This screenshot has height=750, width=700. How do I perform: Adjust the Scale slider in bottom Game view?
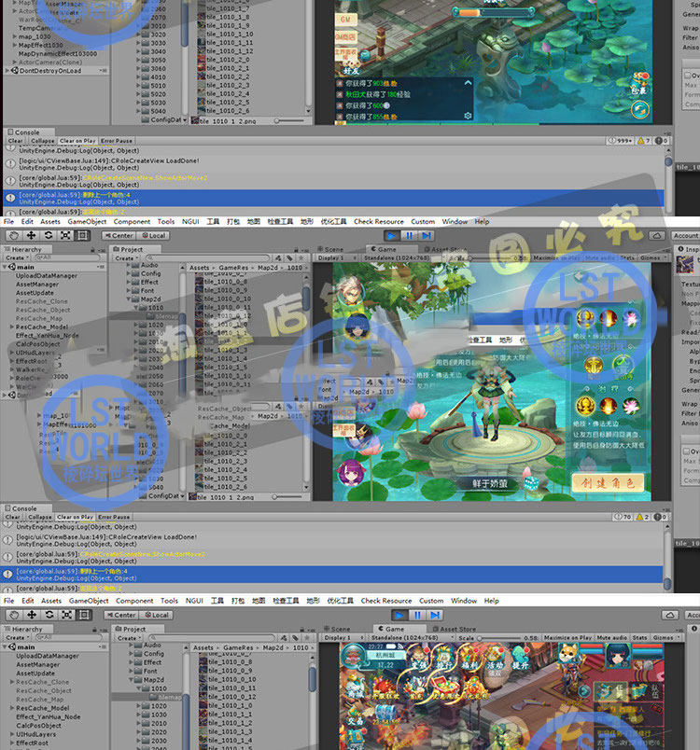(499, 638)
